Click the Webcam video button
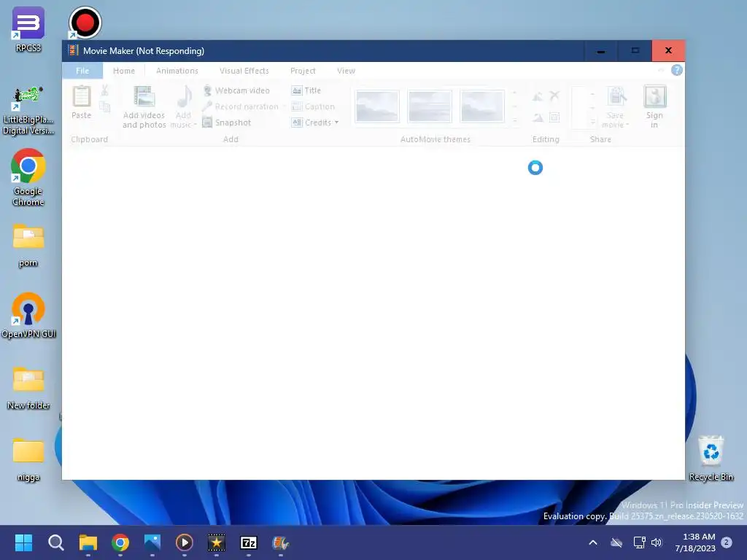The image size is (747, 560). (x=236, y=90)
